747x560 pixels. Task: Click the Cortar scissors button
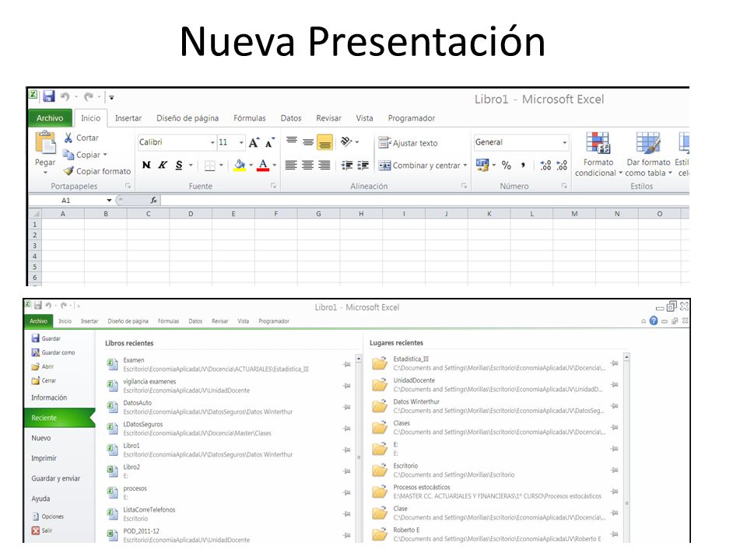(81, 138)
